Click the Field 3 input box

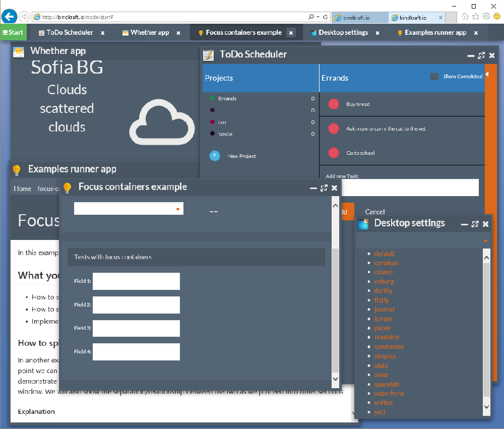pyautogui.click(x=136, y=328)
